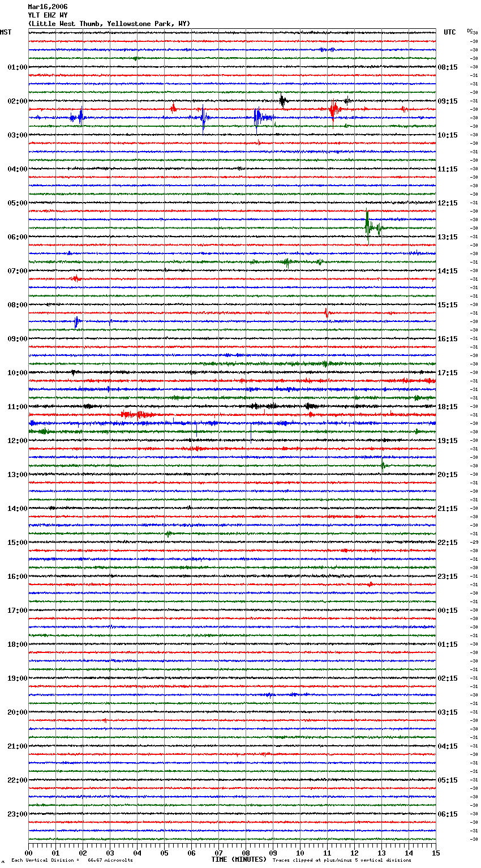Select the 06:00 MST row label
This screenshot has height=868, width=481.
click(x=17, y=237)
